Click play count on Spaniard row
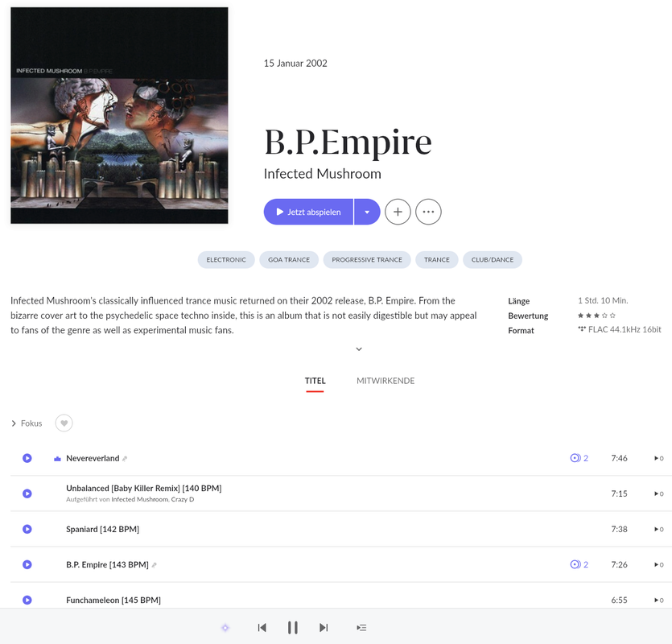 [x=658, y=530]
